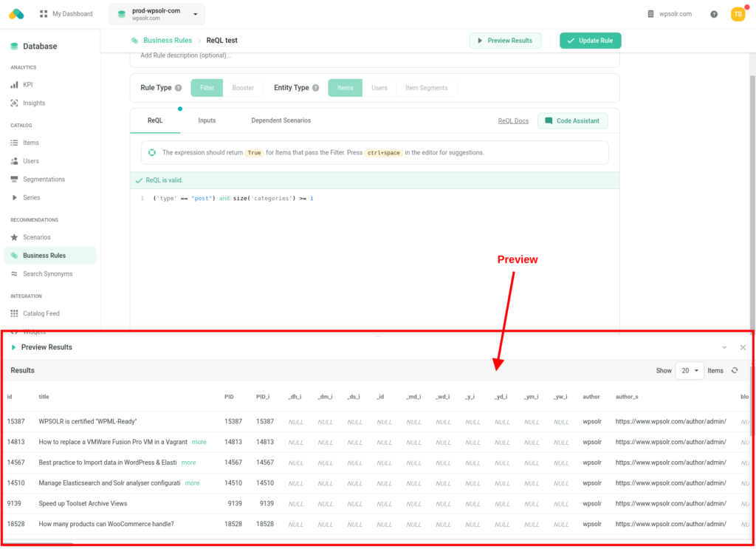
Task: Switch to the Inputs tab
Action: [x=207, y=120]
